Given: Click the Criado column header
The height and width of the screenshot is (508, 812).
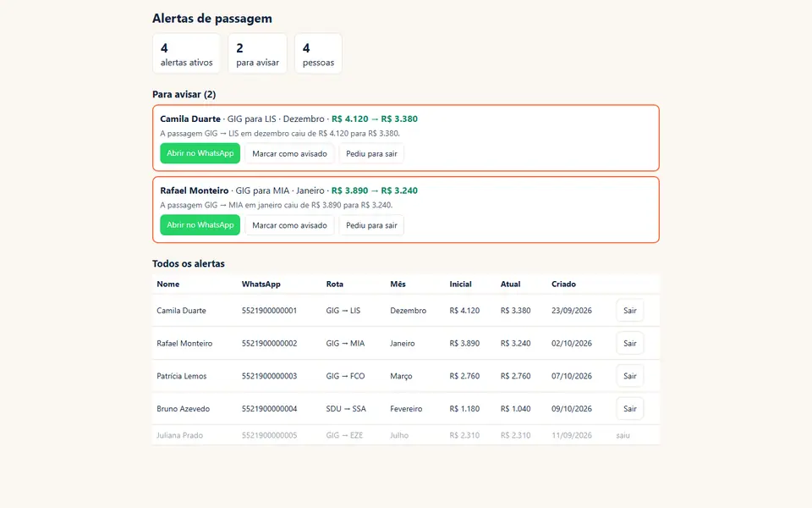Looking at the screenshot, I should coord(563,284).
